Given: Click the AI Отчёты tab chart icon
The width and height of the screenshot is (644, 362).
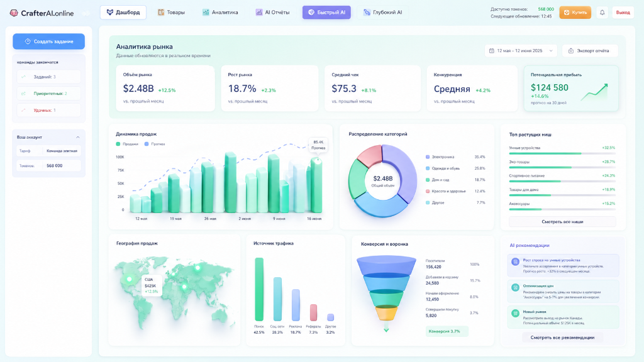Looking at the screenshot, I should point(258,13).
